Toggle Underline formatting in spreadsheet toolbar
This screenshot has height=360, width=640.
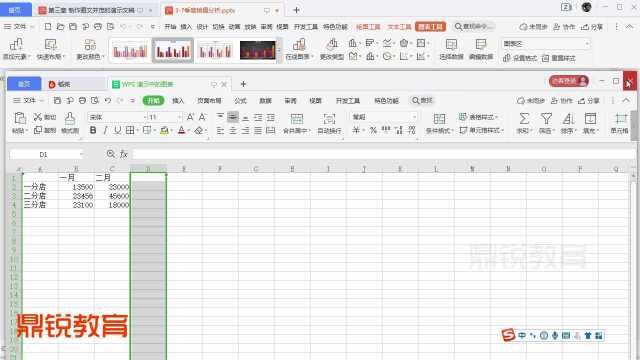[118, 130]
